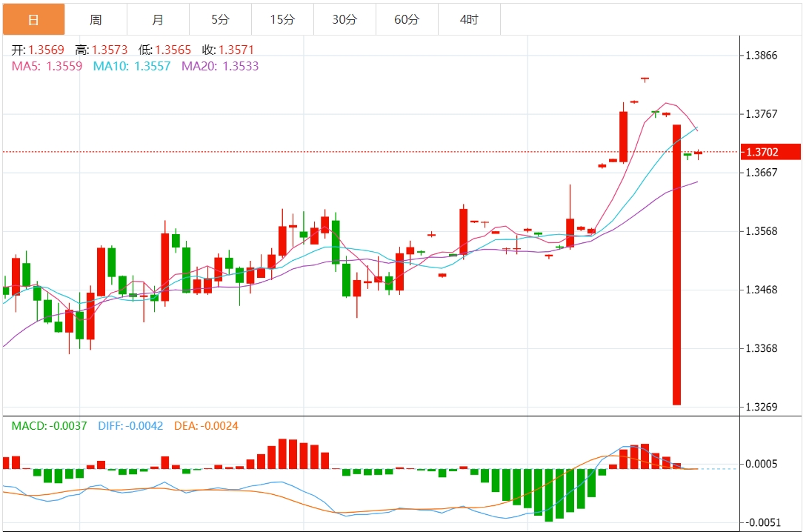Click the 1.3468 price axis label

click(762, 290)
